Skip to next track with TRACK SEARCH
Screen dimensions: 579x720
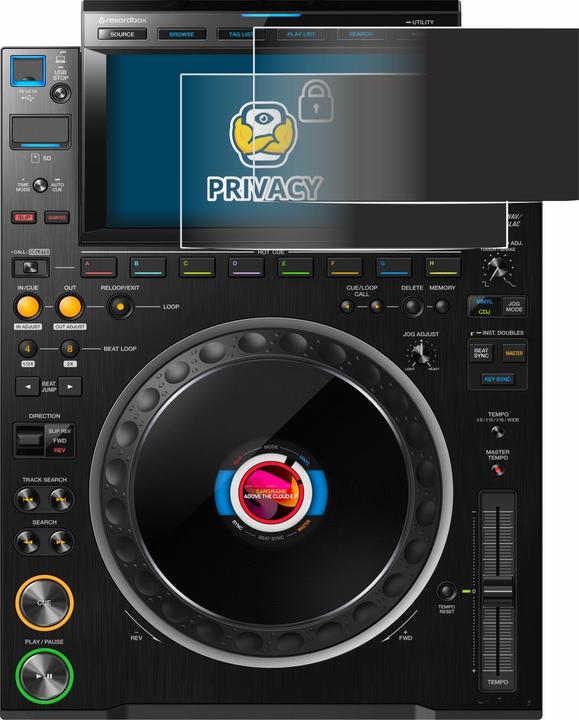pyautogui.click(x=61, y=500)
